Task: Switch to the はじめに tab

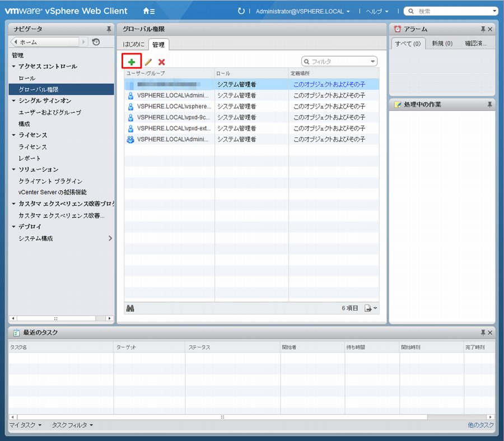Action: [134, 44]
